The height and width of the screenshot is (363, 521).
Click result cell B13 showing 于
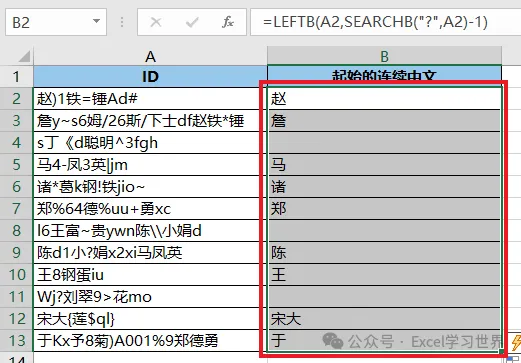[384, 341]
